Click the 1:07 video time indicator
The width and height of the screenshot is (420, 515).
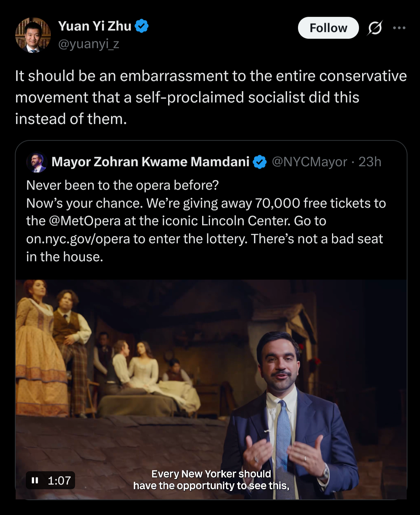click(59, 480)
